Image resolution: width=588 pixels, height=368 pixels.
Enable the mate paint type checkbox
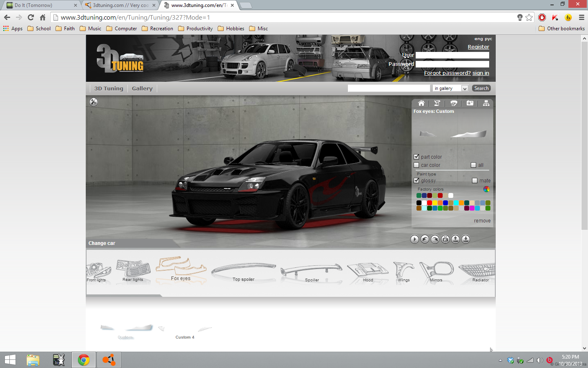tap(474, 180)
